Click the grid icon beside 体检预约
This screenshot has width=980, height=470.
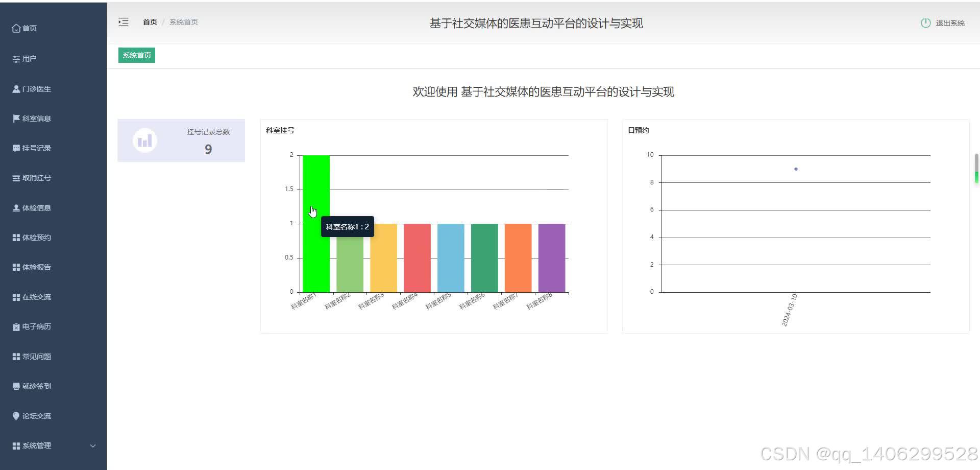[16, 238]
